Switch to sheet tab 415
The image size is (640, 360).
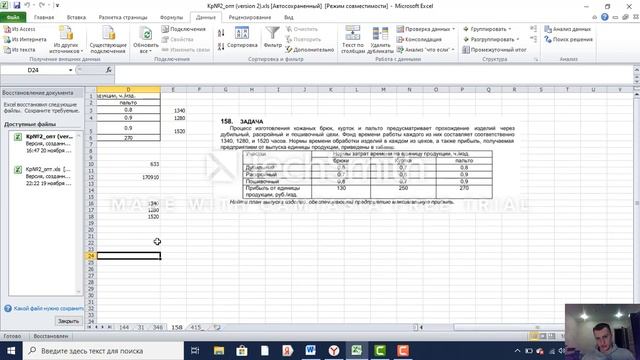coord(196,327)
